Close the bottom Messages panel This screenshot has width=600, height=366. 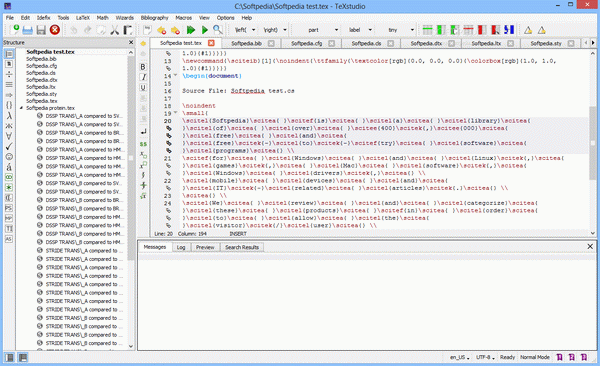tap(590, 247)
